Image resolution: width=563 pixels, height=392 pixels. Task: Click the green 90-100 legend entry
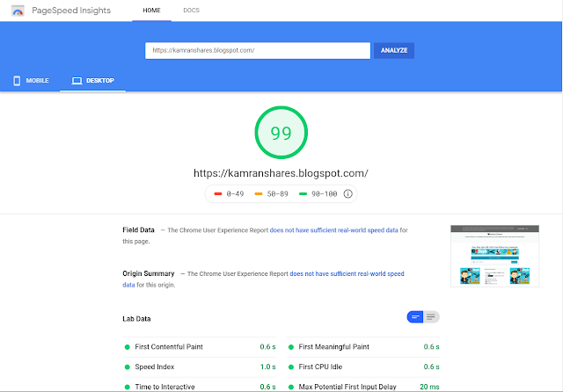(x=318, y=194)
